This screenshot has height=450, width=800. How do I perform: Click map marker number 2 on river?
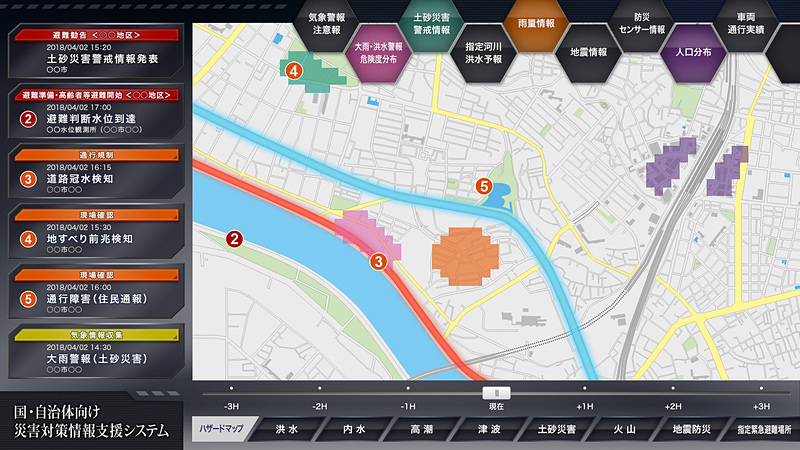tap(234, 238)
